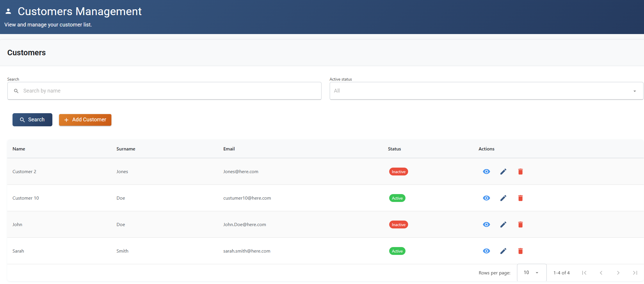The width and height of the screenshot is (644, 284).
Task: Delete John Doe's customer entry
Action: tap(520, 225)
